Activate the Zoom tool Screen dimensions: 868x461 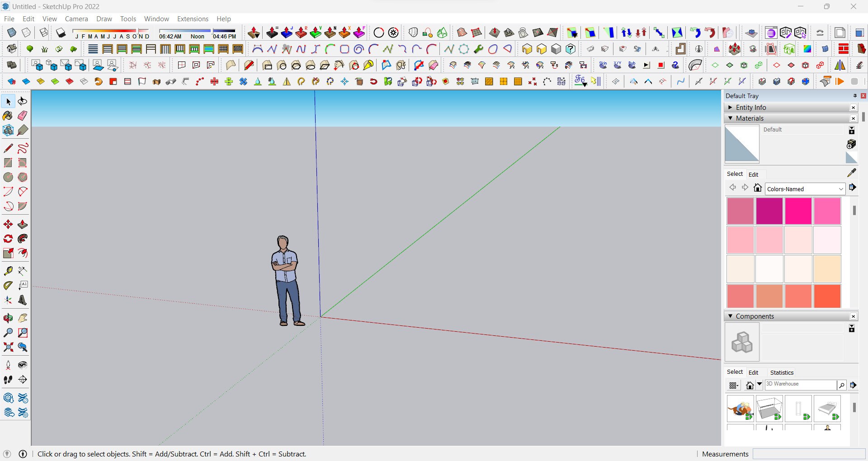8,333
